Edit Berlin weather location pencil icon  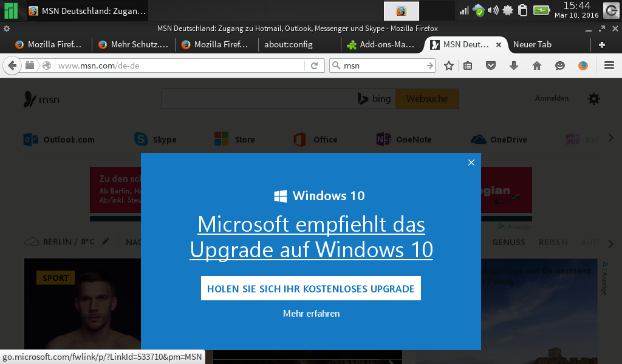coord(105,241)
